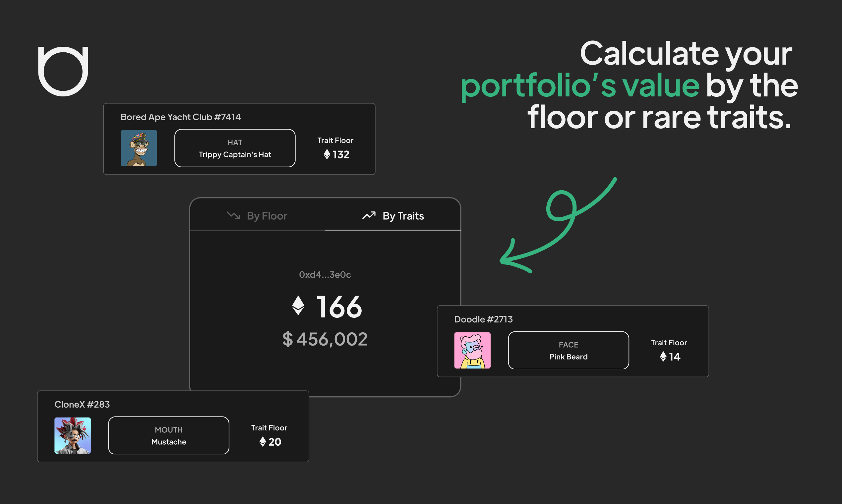Click the HAT Trippy Captain's Hat trait box
Viewport: 842px width, 504px height.
click(235, 148)
